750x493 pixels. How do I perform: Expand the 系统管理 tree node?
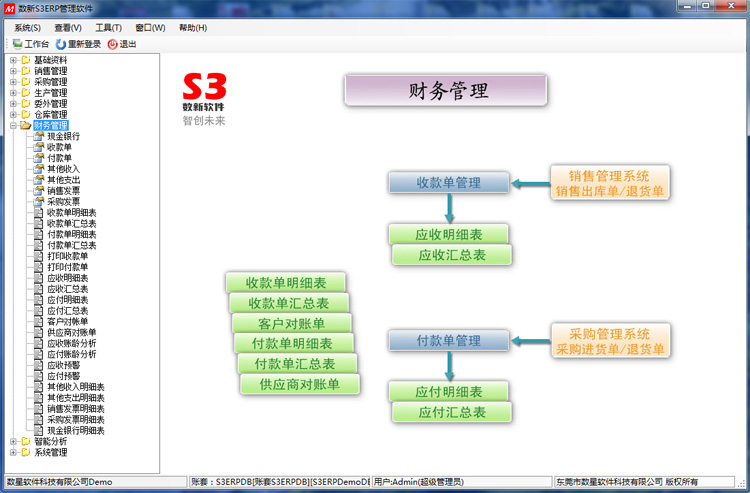point(13,452)
